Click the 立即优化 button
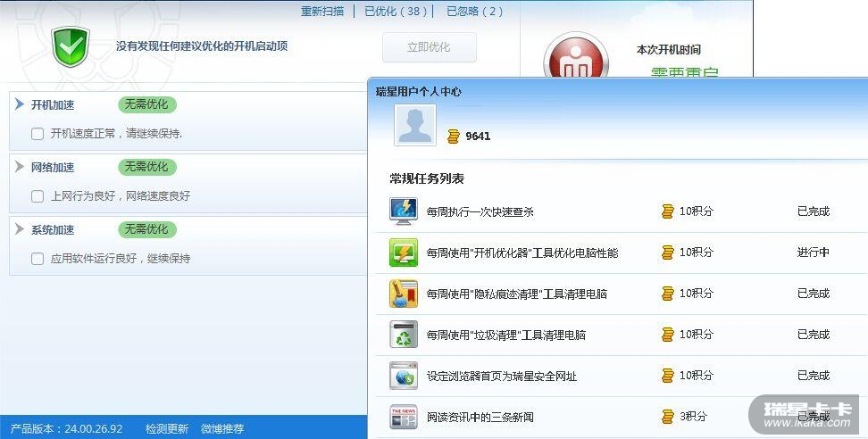 click(x=429, y=47)
